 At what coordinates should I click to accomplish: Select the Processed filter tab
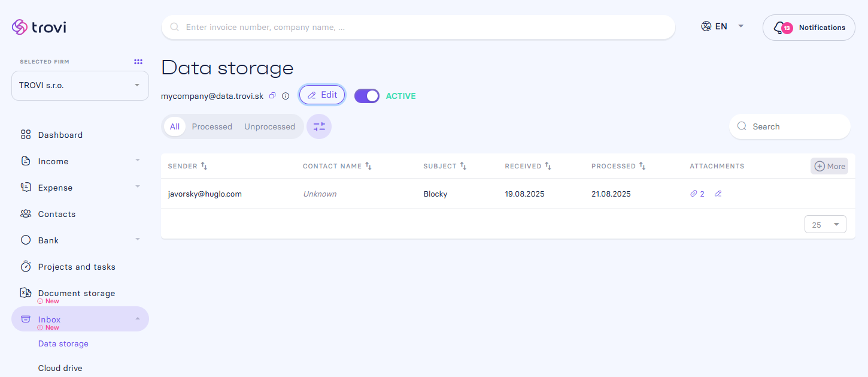212,126
